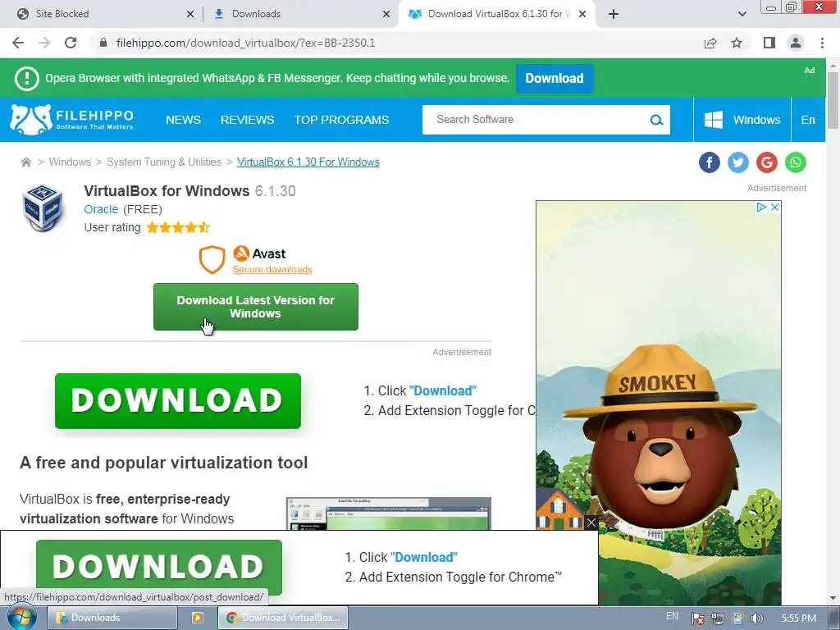Close the Site Blocked tab
This screenshot has width=840, height=630.
pos(190,14)
